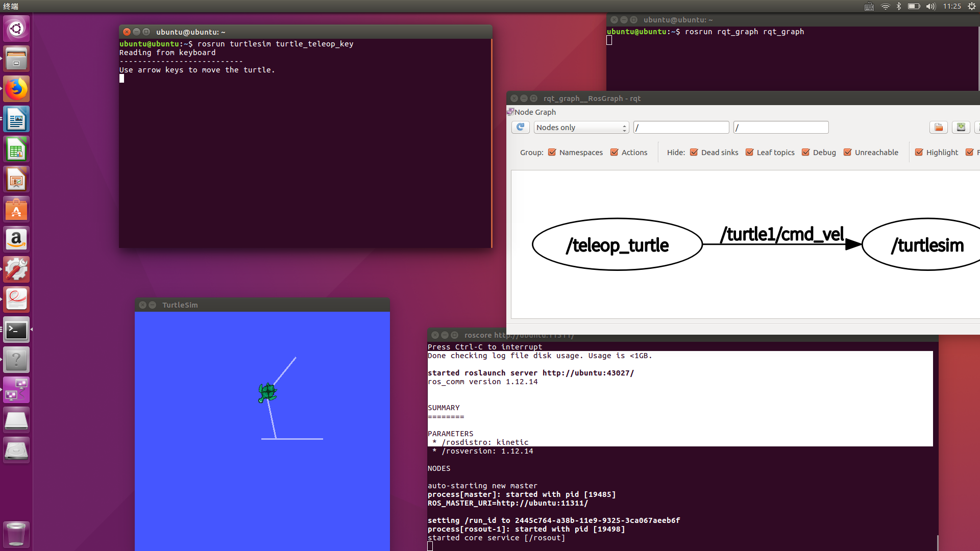The width and height of the screenshot is (980, 551).
Task: Open the Amazon launcher icon
Action: pyautogui.click(x=16, y=239)
